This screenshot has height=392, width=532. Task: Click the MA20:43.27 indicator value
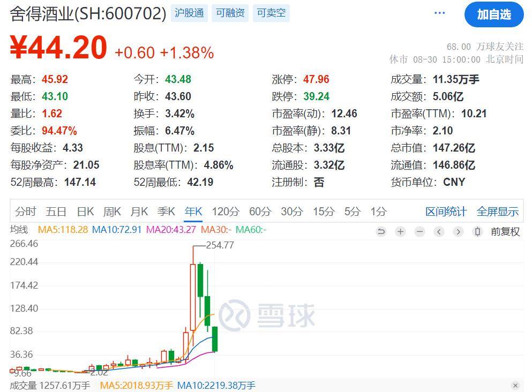171,230
